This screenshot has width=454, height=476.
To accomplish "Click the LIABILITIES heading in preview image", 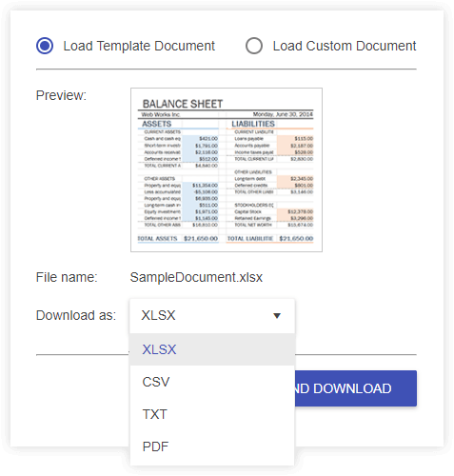I will pyautogui.click(x=253, y=124).
